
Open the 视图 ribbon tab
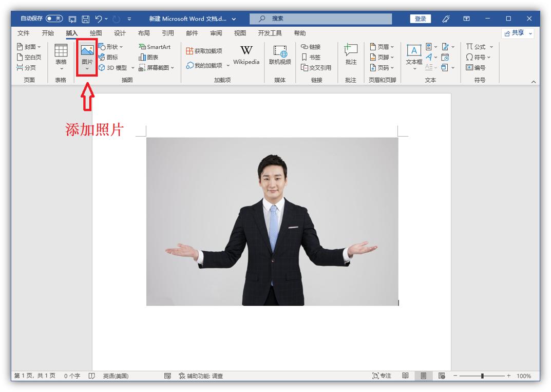tap(240, 32)
